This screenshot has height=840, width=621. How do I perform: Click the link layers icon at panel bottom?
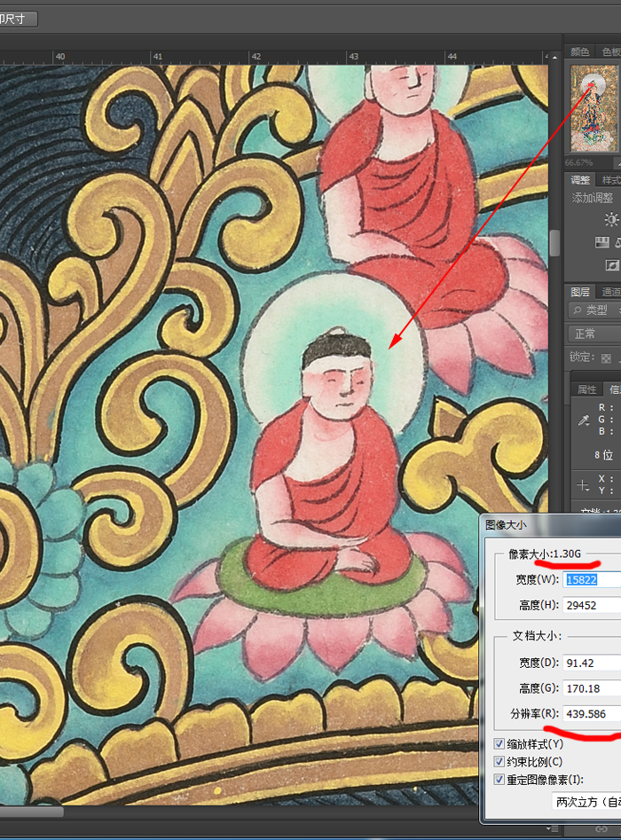[601, 829]
